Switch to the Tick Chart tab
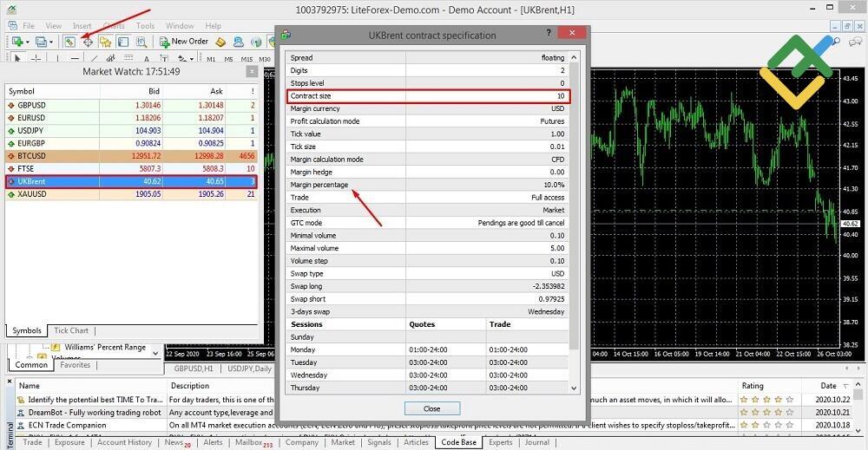 tap(71, 330)
